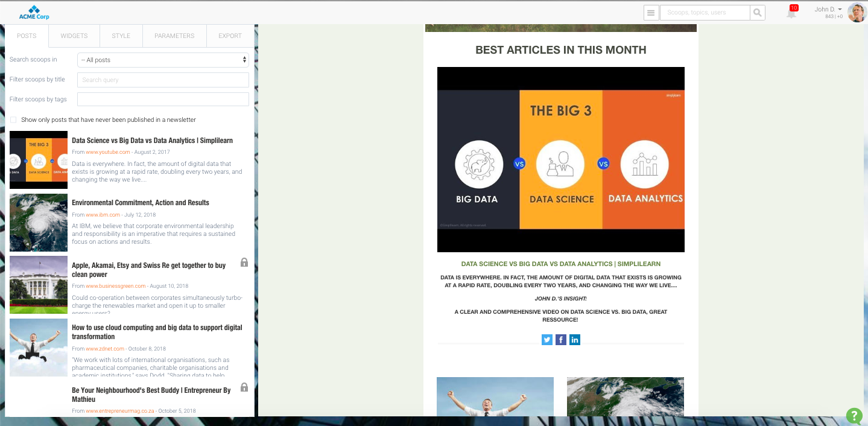This screenshot has width=868, height=426.
Task: Switch to the Widgets tab
Action: [74, 36]
